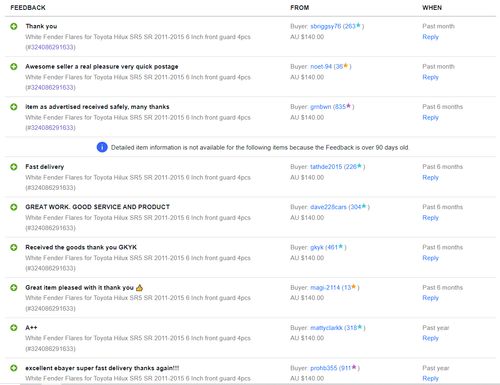
Task: Open buyer profile noet-94
Action: [x=321, y=67]
